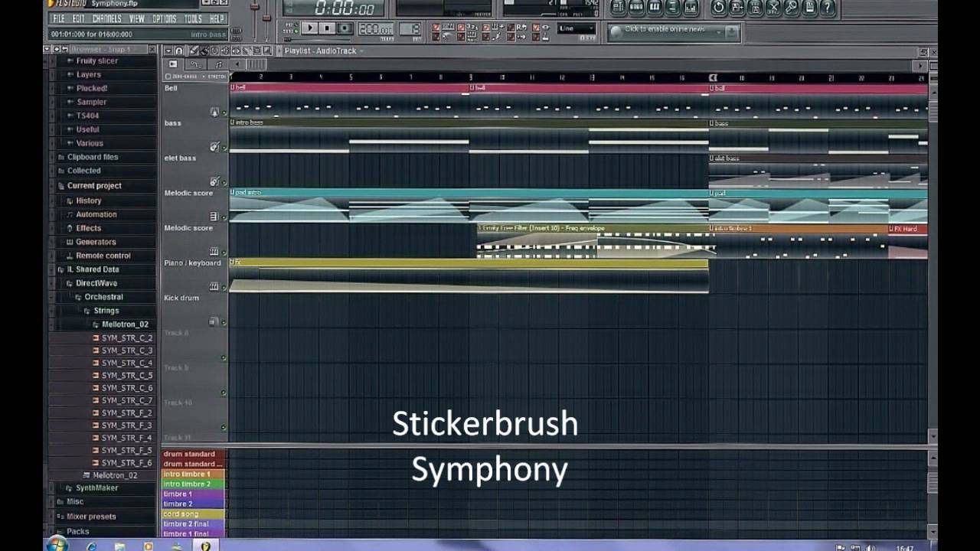Open the OPTIONS menu

pyautogui.click(x=165, y=18)
